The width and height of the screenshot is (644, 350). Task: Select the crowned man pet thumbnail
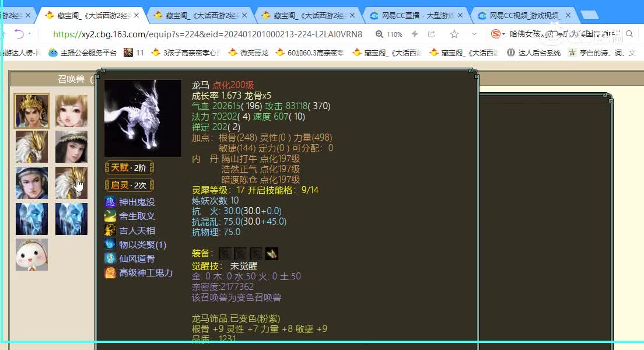click(32, 111)
